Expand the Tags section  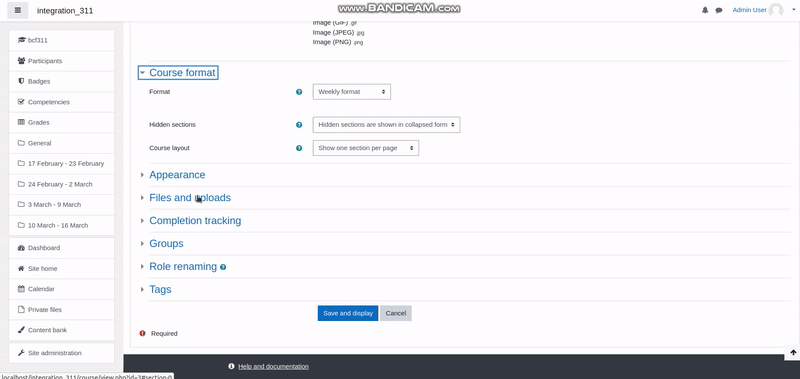[x=160, y=289]
